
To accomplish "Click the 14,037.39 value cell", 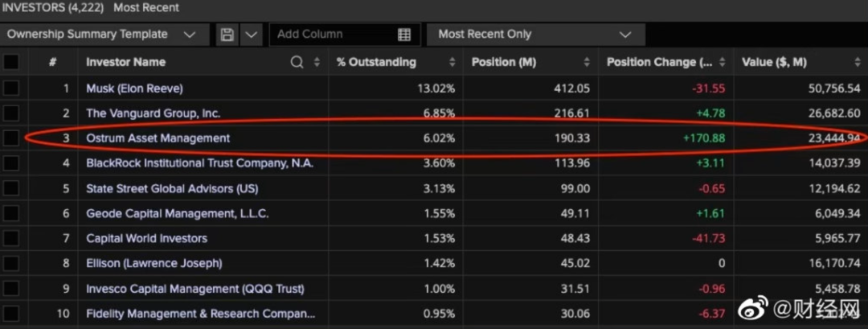I will pyautogui.click(x=833, y=163).
